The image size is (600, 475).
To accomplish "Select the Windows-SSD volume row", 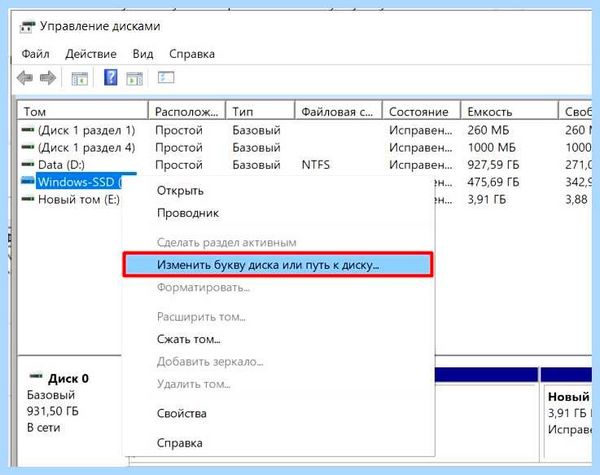I will (x=79, y=181).
